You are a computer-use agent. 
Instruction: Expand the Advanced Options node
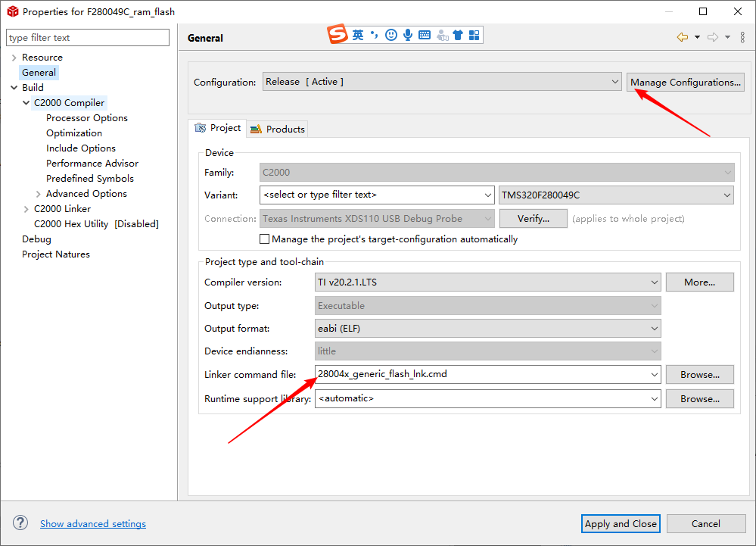point(38,194)
